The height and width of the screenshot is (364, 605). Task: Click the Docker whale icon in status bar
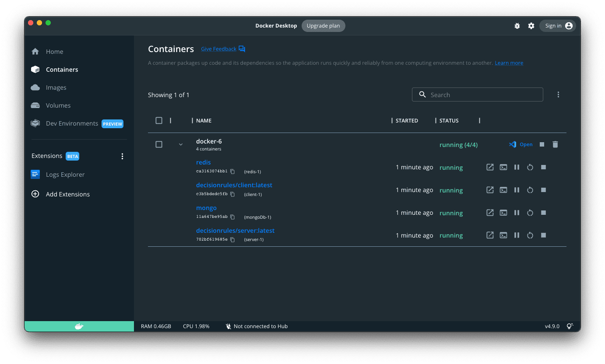coord(79,326)
